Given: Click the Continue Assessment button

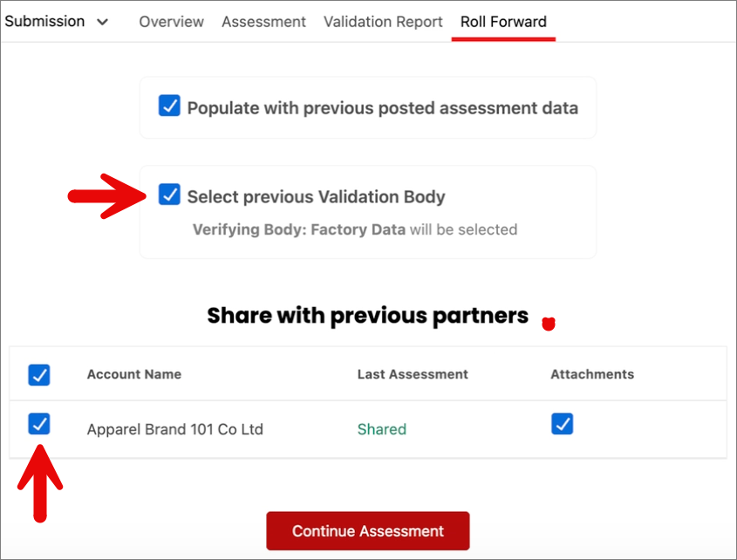Looking at the screenshot, I should pyautogui.click(x=368, y=531).
